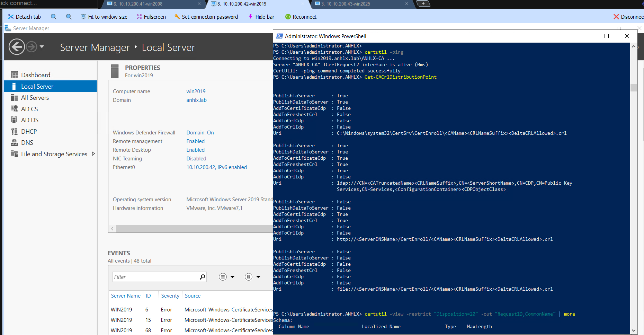Click the PowerShell window title icon
The height and width of the screenshot is (335, 644).
[x=279, y=36]
